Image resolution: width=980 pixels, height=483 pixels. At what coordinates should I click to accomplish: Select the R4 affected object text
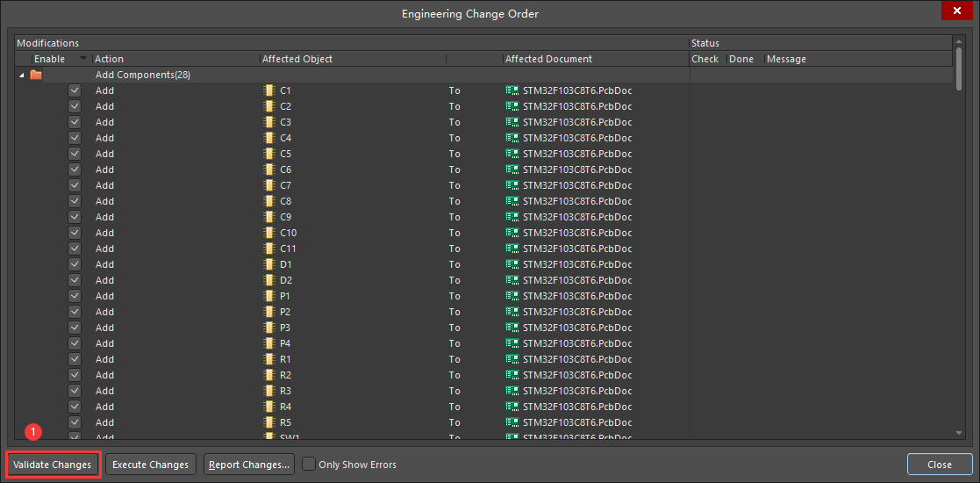click(x=286, y=407)
